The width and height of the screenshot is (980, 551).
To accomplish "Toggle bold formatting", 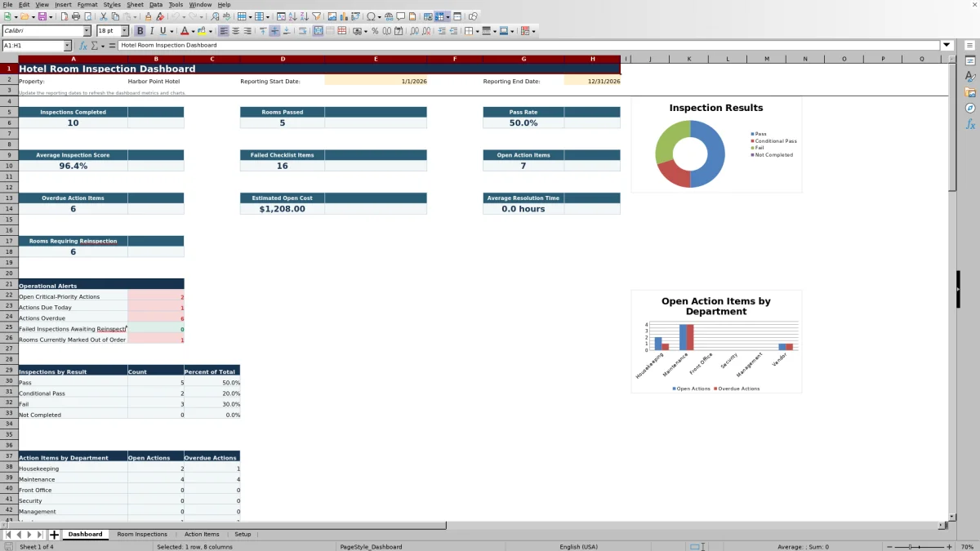I will tap(140, 31).
